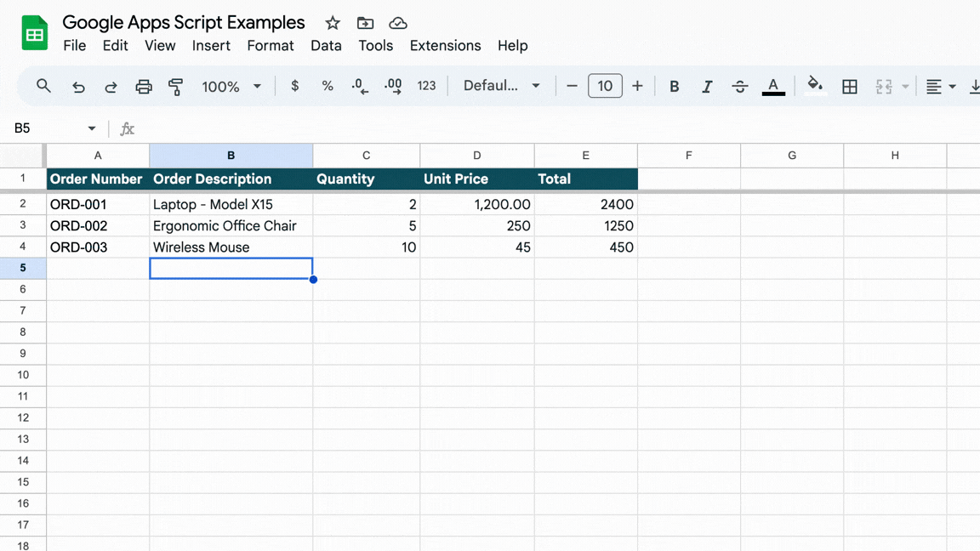Star the Google Apps Script Examples document
This screenshot has height=551, width=980.
(333, 23)
